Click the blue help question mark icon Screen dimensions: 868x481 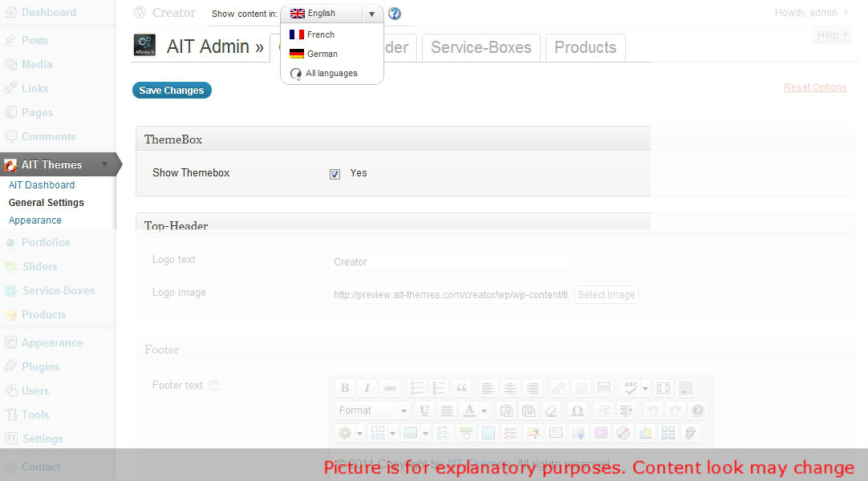(x=395, y=14)
